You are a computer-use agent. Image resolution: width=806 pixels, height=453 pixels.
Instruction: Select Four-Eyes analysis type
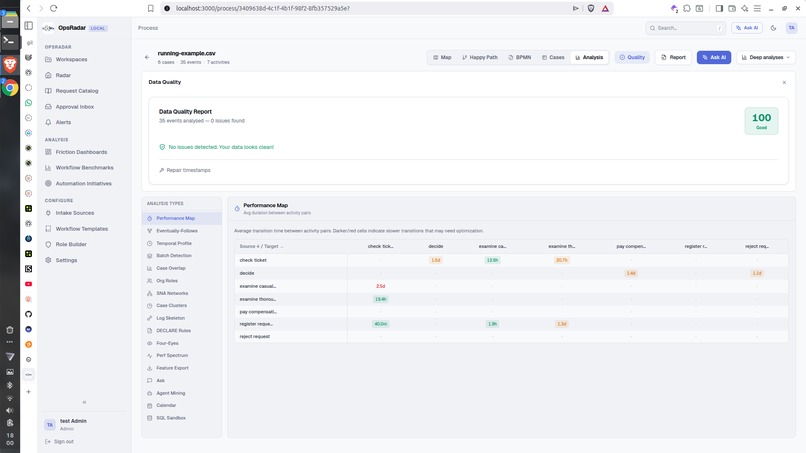[181, 343]
